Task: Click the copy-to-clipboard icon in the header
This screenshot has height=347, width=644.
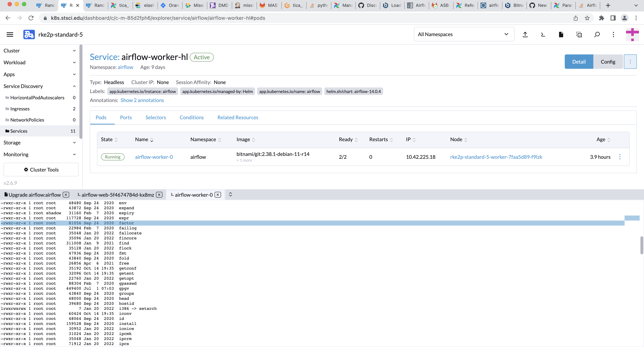Action: click(579, 34)
